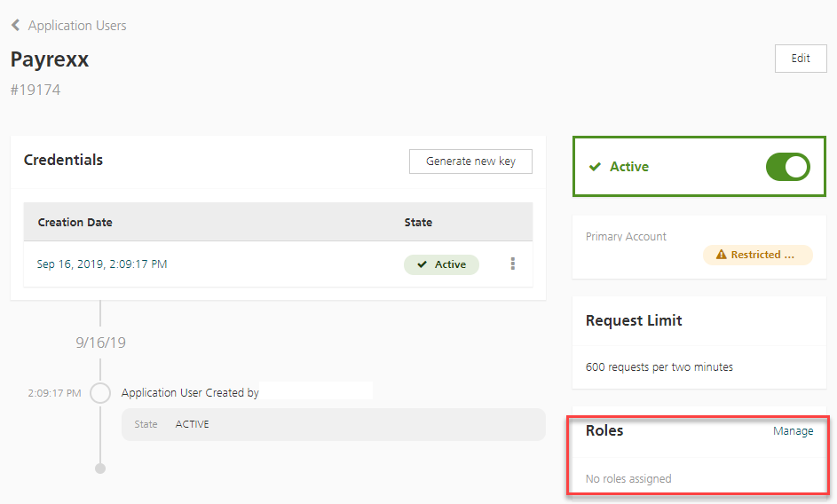837x504 pixels.
Task: Click the Credentials heading
Action: [x=63, y=161]
